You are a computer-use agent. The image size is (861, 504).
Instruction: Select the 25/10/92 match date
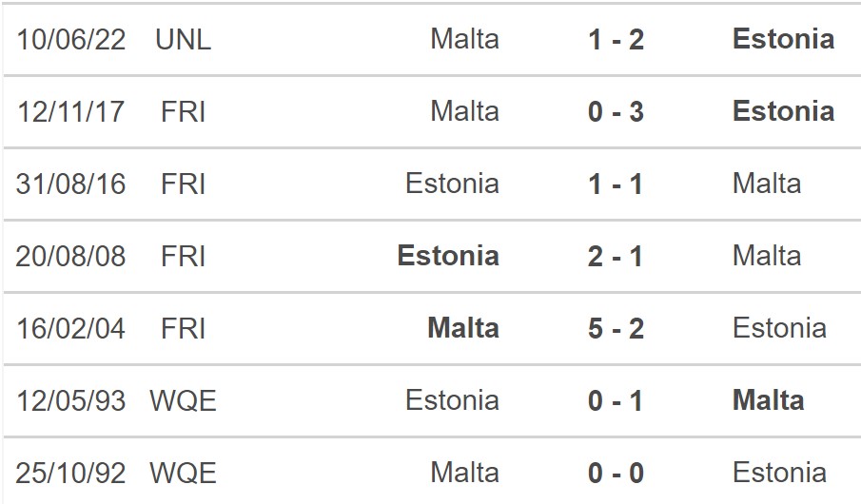click(70, 473)
